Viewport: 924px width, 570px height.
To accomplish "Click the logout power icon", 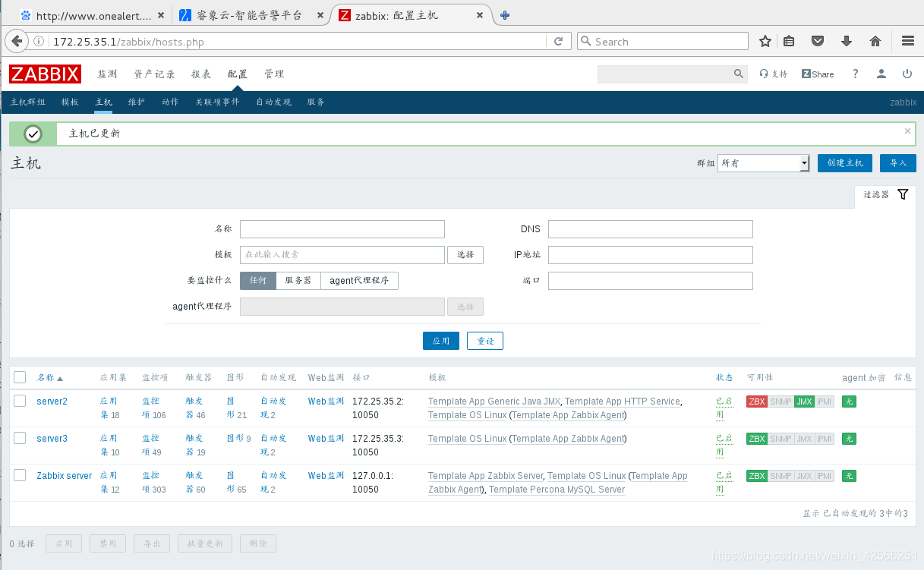I will point(907,74).
